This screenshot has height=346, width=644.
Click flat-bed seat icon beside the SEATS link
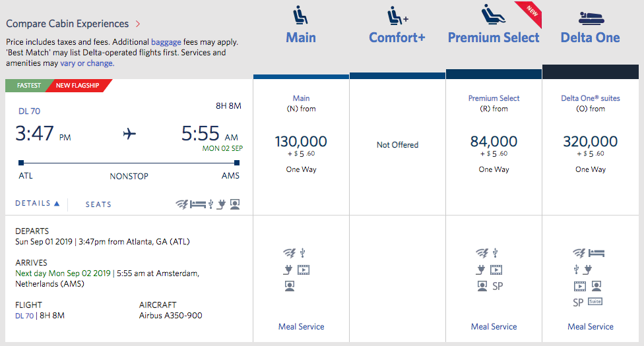click(197, 204)
